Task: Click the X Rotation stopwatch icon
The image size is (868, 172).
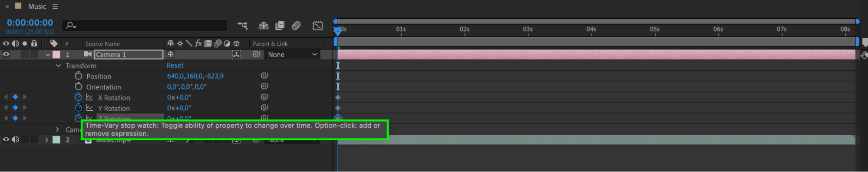Action: (78, 97)
